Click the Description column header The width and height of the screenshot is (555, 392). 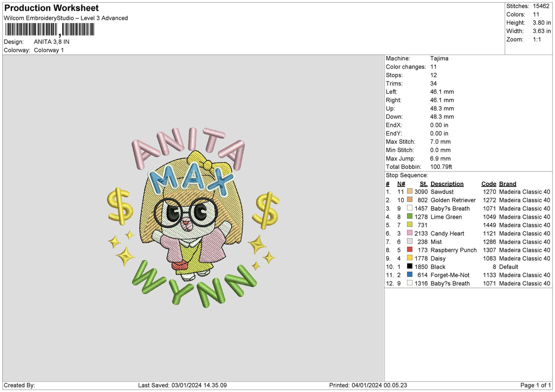(x=447, y=184)
